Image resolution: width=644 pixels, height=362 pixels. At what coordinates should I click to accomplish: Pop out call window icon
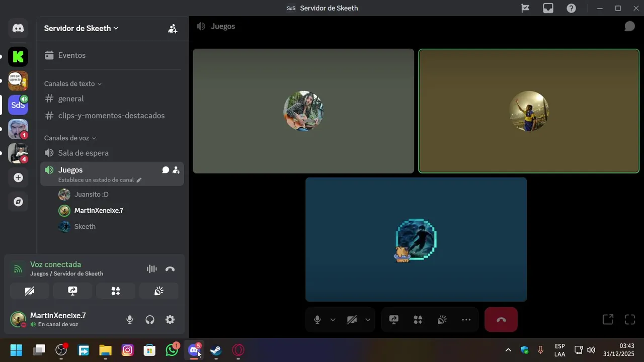pyautogui.click(x=608, y=319)
